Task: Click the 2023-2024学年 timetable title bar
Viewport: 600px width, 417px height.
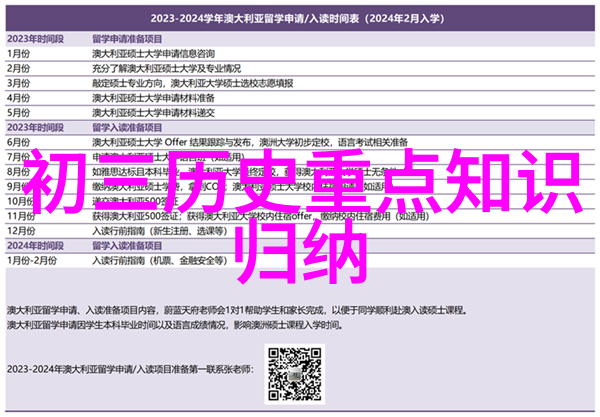Action: coord(300,19)
